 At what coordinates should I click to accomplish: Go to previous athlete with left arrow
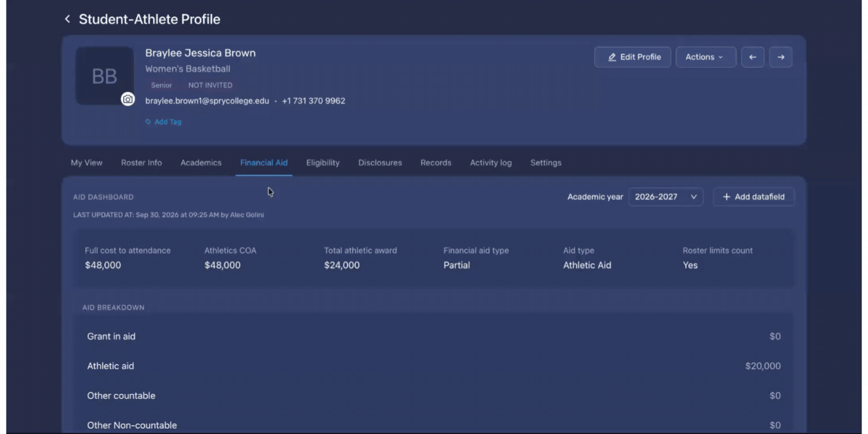coord(752,57)
